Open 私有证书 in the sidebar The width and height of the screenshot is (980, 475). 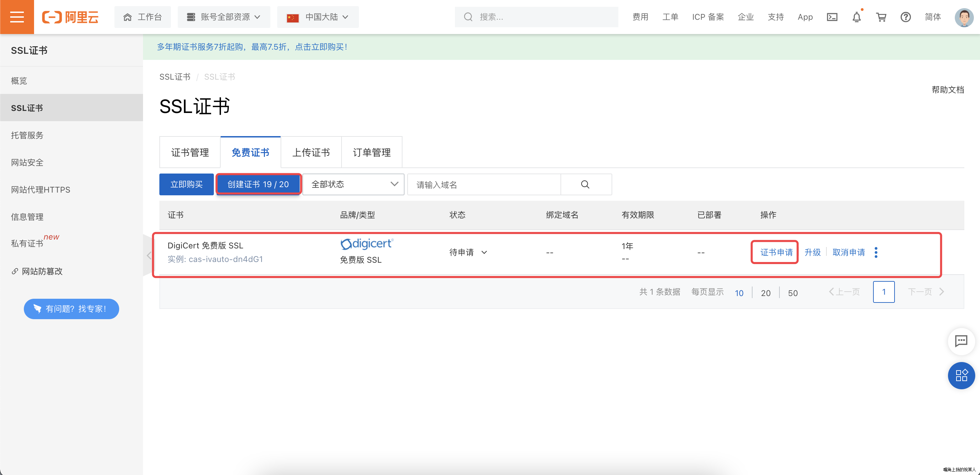[72, 243]
